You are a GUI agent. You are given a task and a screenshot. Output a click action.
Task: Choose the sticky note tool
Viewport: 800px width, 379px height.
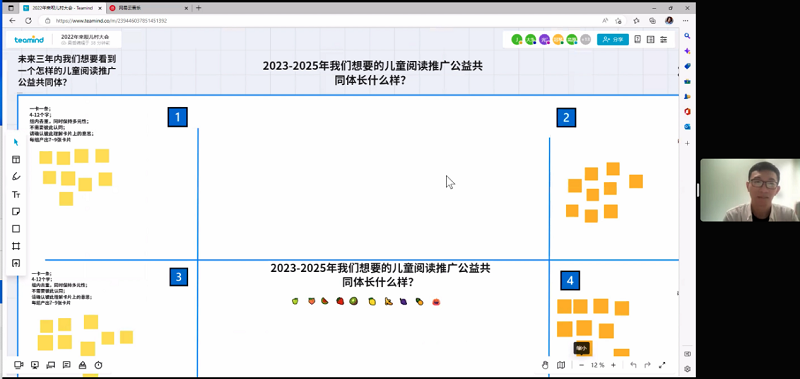[16, 212]
